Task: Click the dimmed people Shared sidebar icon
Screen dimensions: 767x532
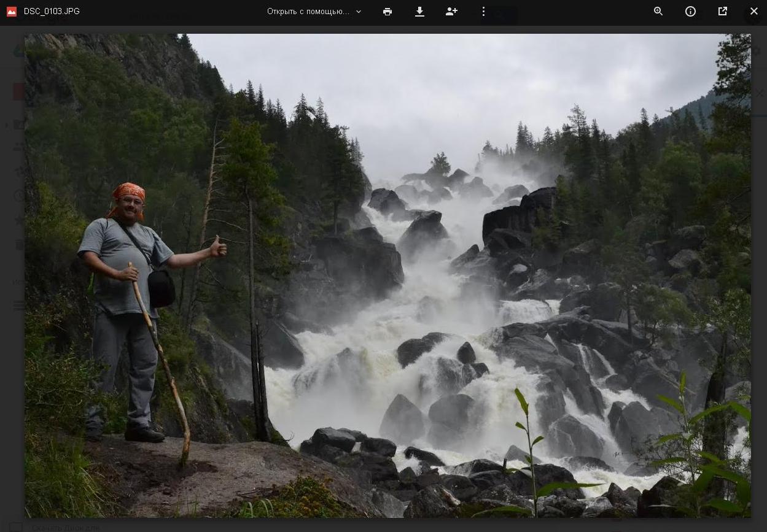Action: [18, 147]
